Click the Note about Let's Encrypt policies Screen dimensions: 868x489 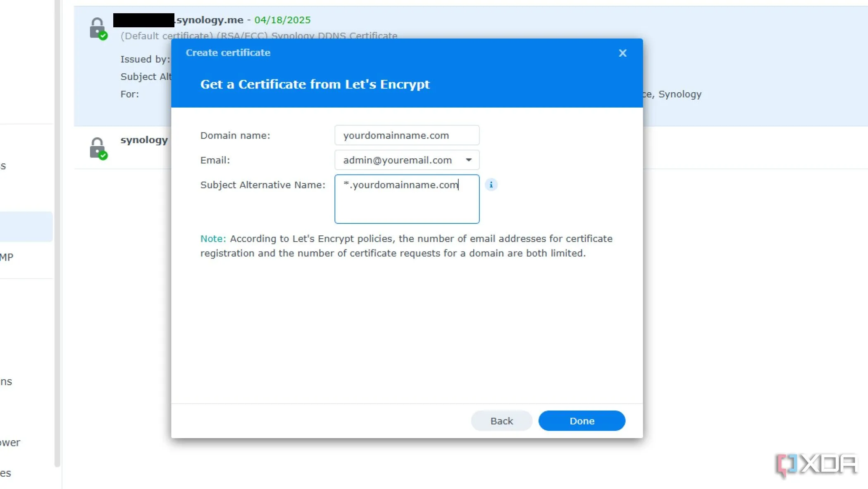406,246
